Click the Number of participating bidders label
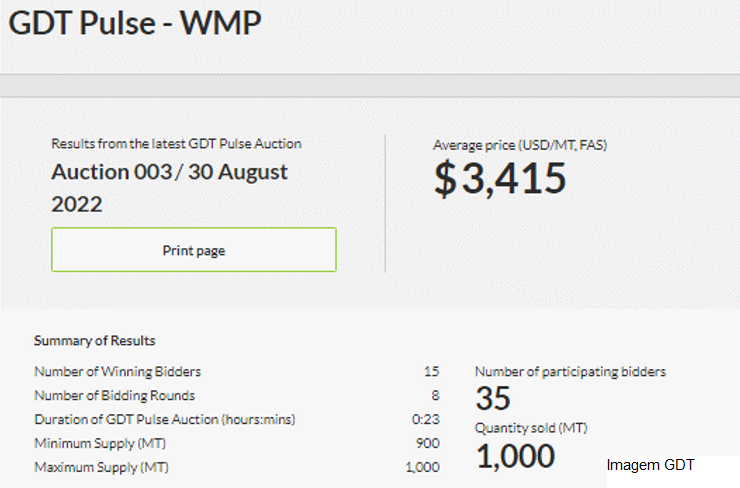This screenshot has width=740, height=488. (570, 371)
